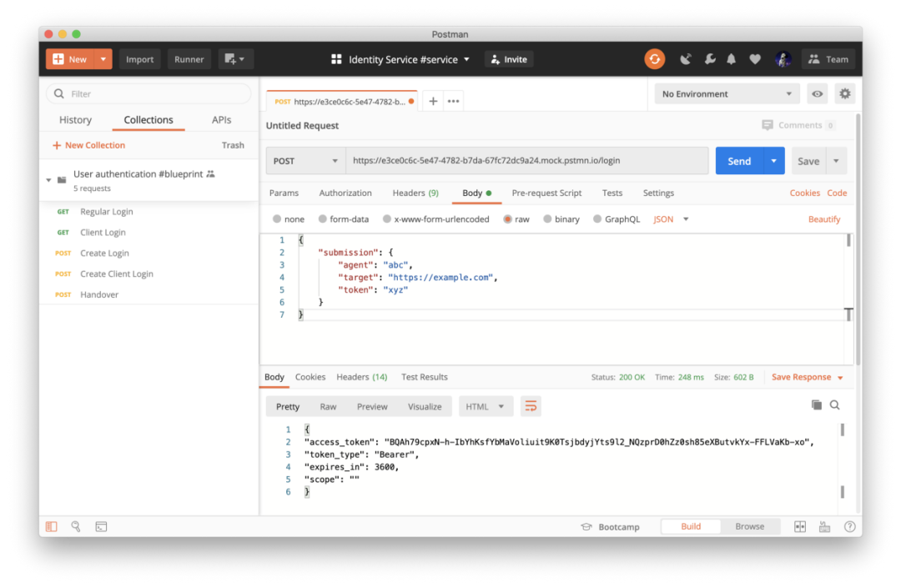This screenshot has height=588, width=901.
Task: Copy response to clipboard icon
Action: click(x=816, y=405)
